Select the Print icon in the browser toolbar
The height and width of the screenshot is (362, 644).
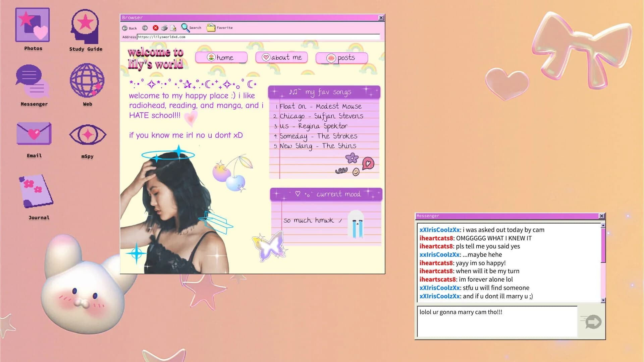164,28
